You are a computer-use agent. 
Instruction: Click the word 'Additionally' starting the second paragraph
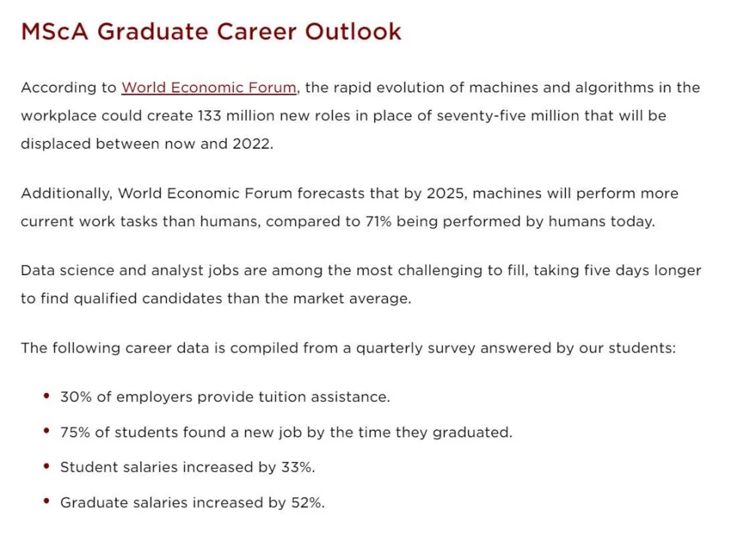pyautogui.click(x=66, y=194)
